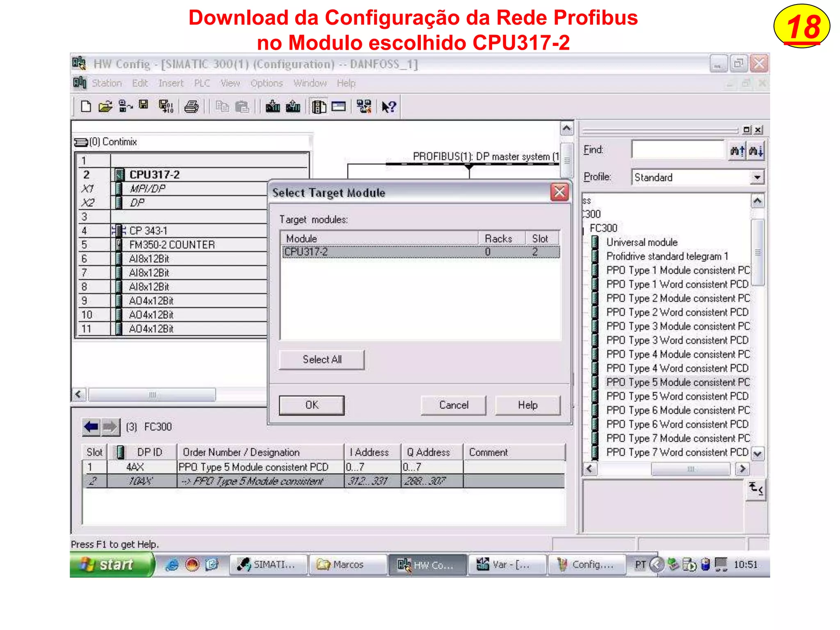Click inside the Find input field
The image size is (840, 630).
pyautogui.click(x=678, y=150)
